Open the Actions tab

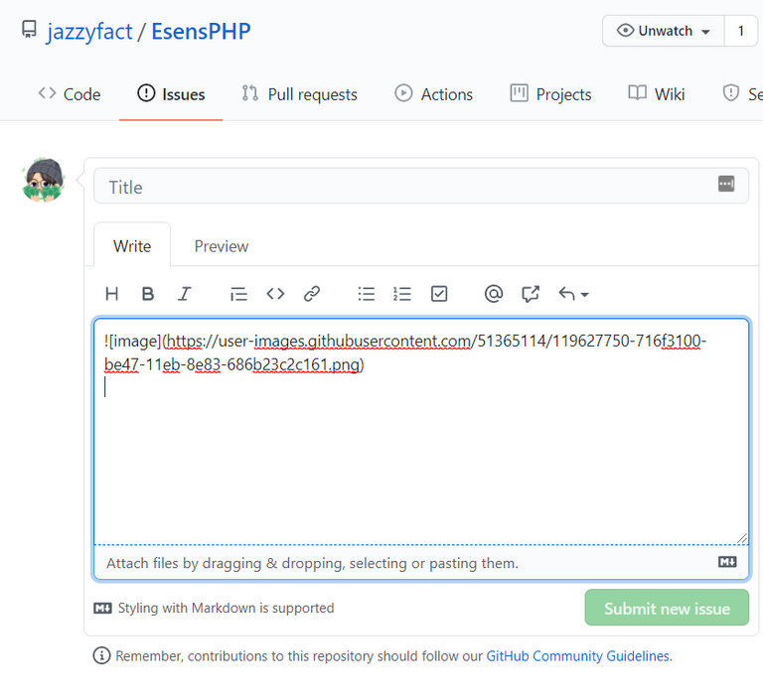coord(433,94)
